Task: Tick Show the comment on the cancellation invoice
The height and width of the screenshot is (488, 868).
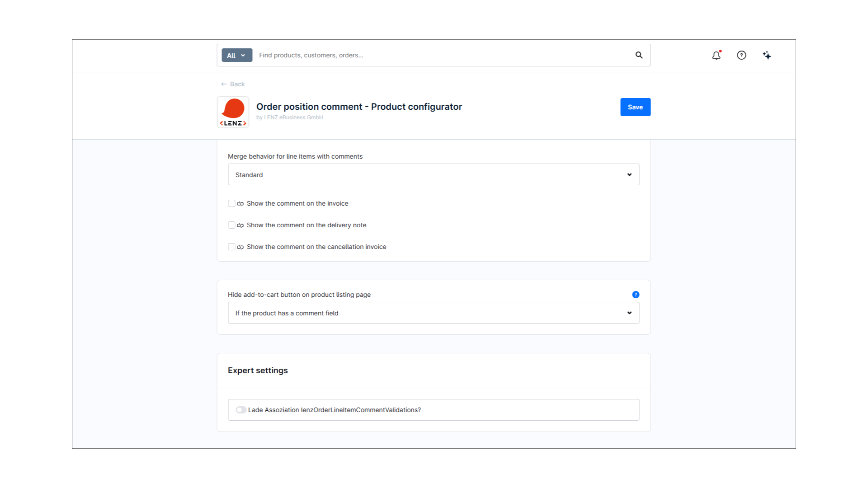Action: (231, 247)
